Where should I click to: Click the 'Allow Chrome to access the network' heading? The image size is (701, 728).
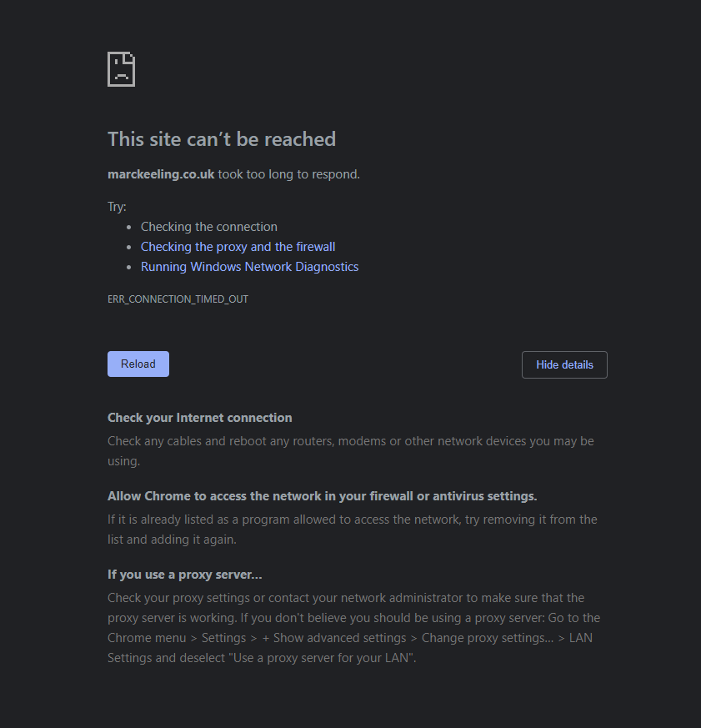pos(322,496)
